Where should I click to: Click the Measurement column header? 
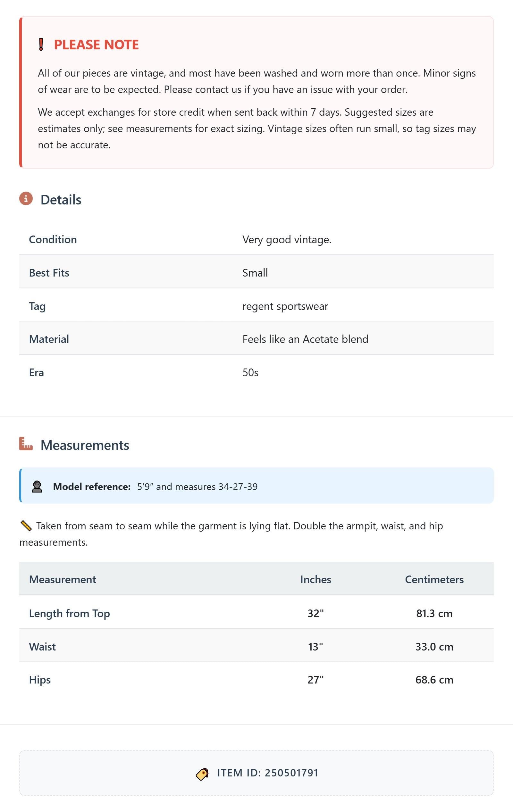point(63,579)
